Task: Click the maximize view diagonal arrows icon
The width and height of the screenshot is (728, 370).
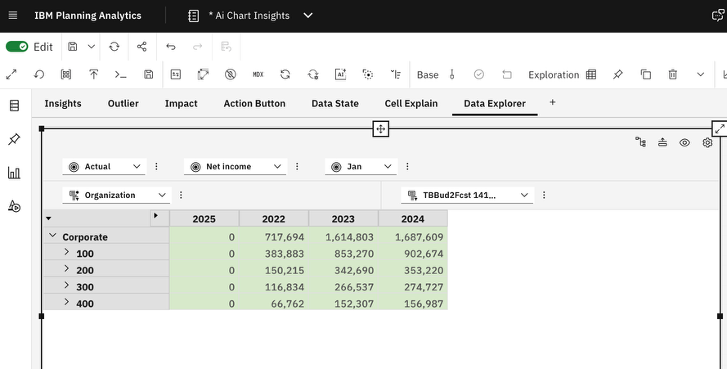Action: (x=11, y=74)
